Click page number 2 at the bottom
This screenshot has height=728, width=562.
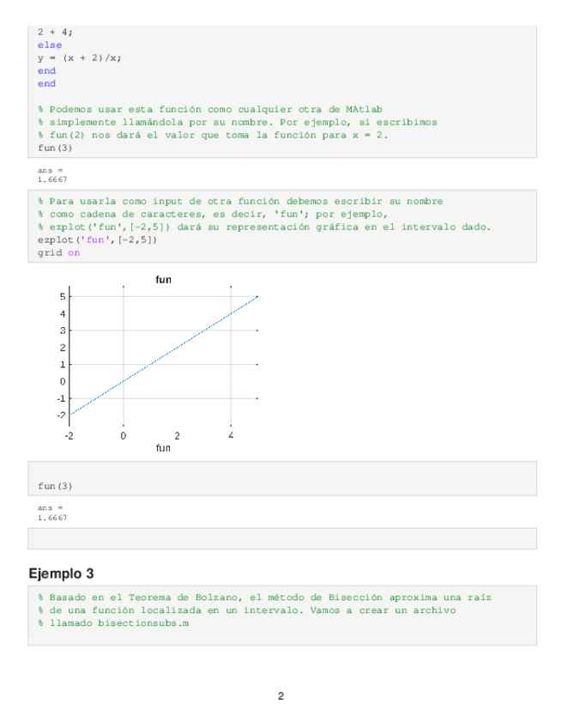click(281, 695)
